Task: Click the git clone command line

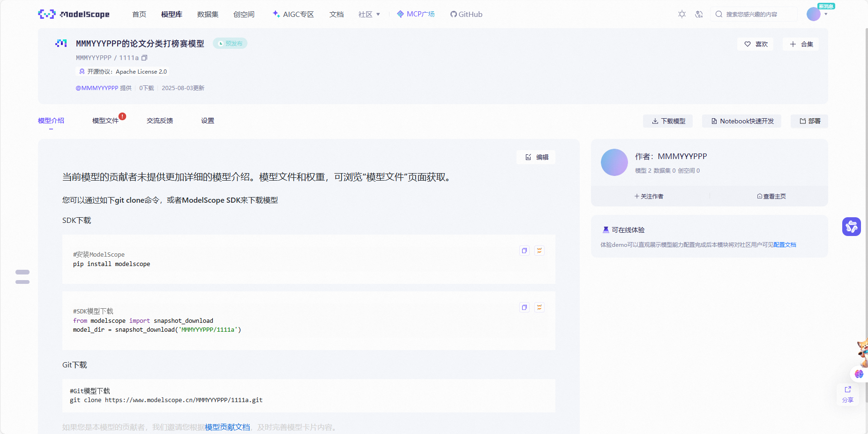Action: coord(166,400)
